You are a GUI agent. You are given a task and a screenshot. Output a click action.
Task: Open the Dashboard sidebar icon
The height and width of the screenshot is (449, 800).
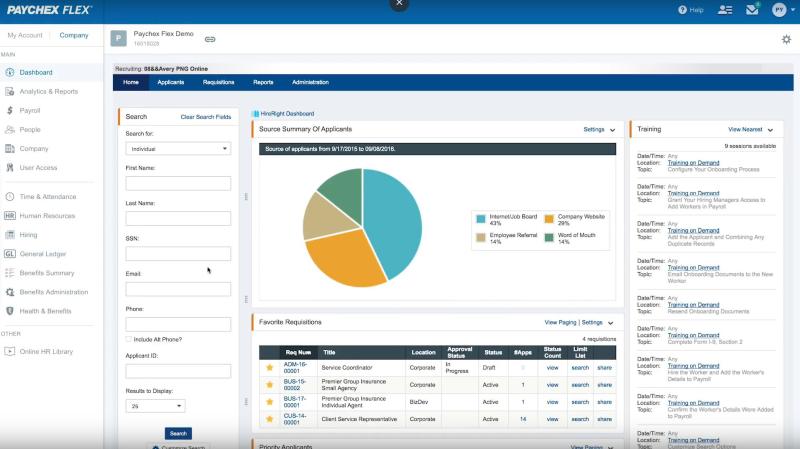[x=10, y=72]
